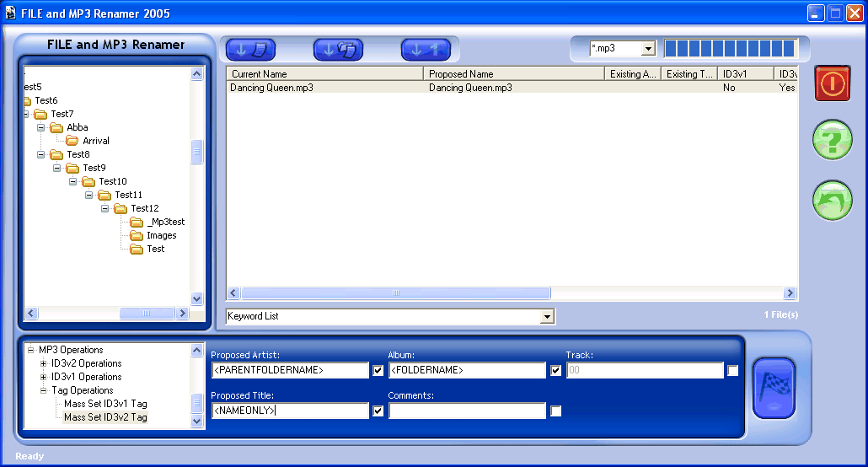The image size is (868, 467).
Task: Click the red power exit button
Action: click(x=832, y=83)
